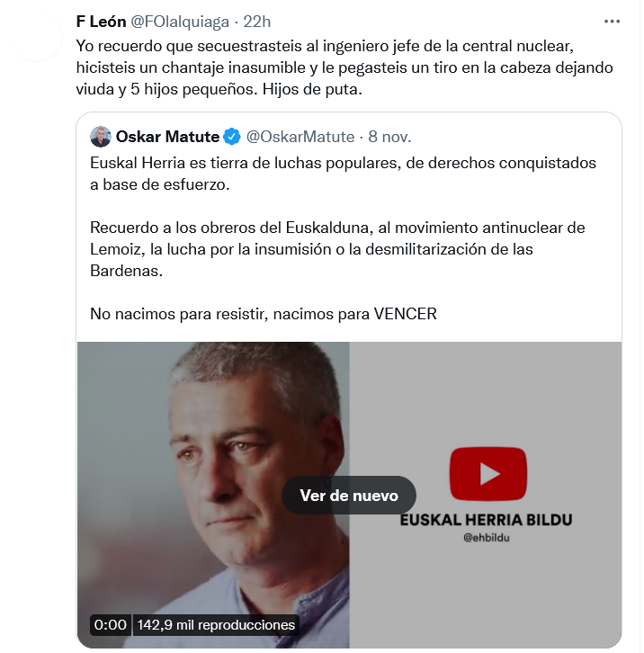Click the 'Ver de nuevo' replay button

click(349, 496)
